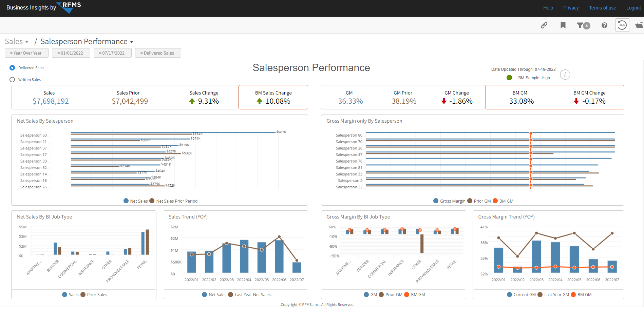The height and width of the screenshot is (311, 644).
Task: Open the Year Over Year filter
Action: (x=26, y=53)
